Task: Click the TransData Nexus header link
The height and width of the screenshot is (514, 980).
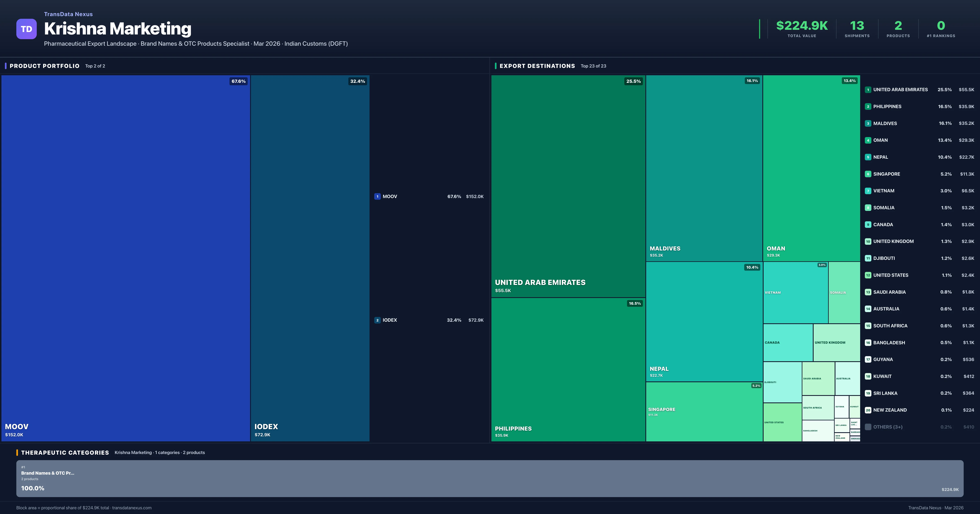Action: (68, 14)
